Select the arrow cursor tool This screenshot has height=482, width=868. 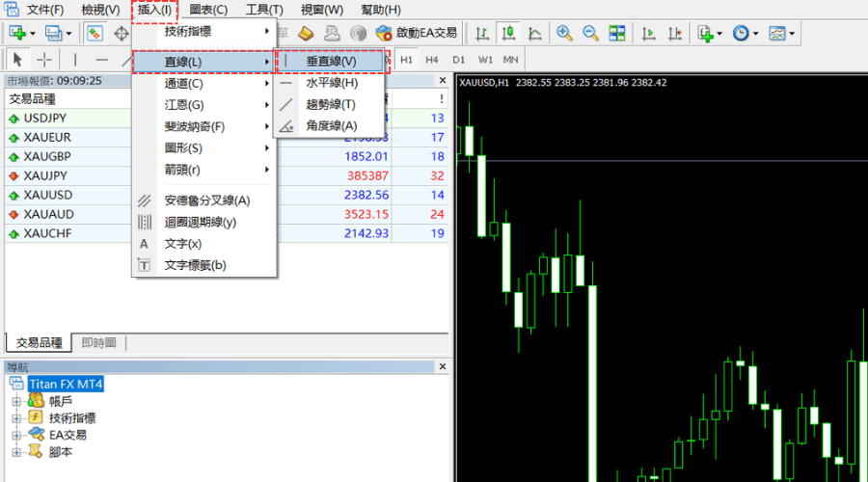point(18,60)
